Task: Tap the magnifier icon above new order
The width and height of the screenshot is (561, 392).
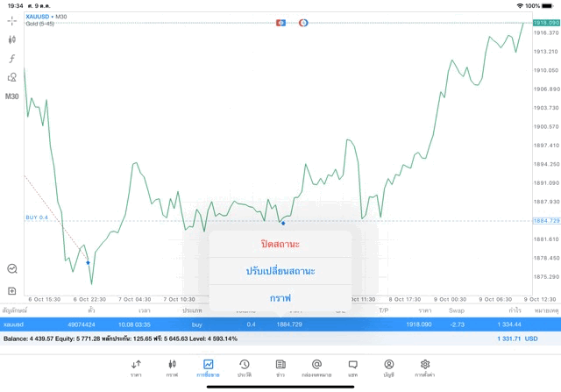Action: point(12,269)
